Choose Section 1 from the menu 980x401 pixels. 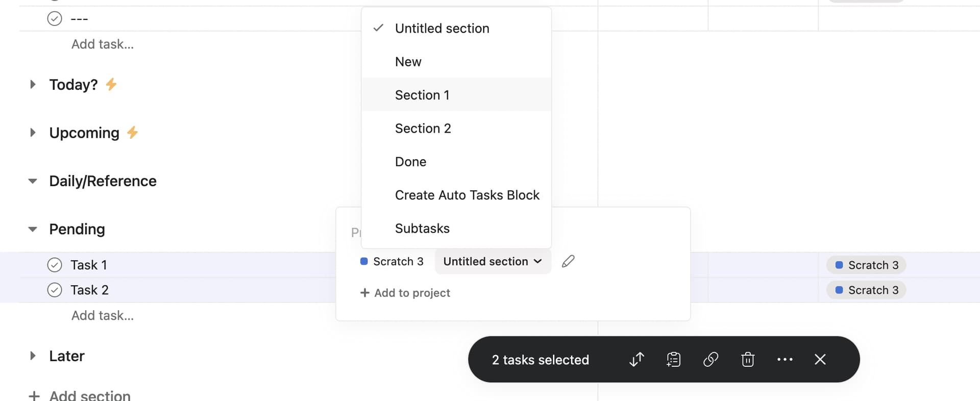point(422,95)
